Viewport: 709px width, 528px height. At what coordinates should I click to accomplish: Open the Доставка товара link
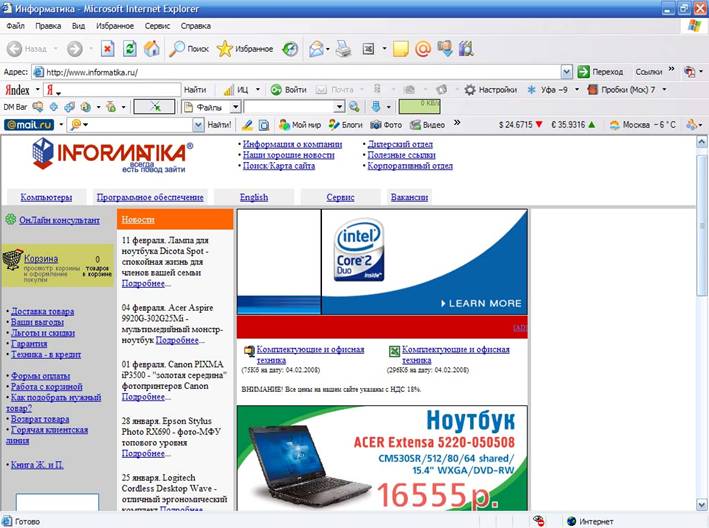(x=43, y=311)
